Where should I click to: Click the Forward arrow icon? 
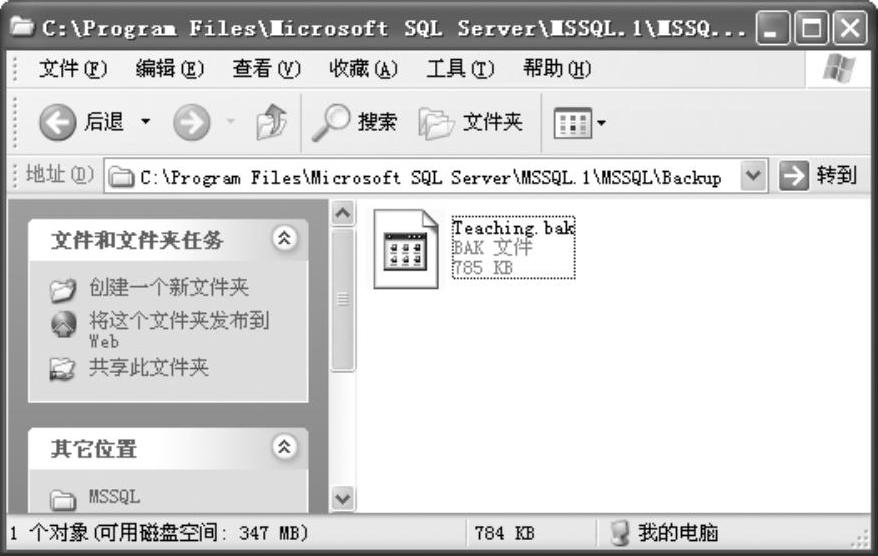(192, 122)
